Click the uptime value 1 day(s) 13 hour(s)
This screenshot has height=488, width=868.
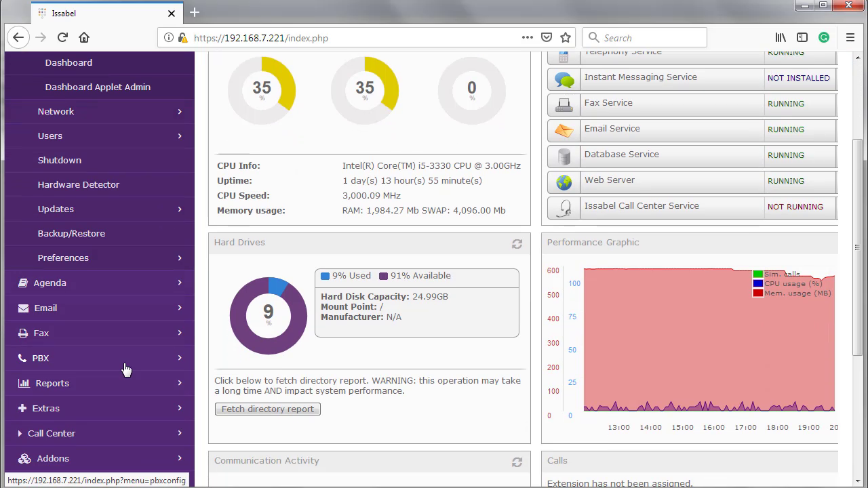click(412, 180)
